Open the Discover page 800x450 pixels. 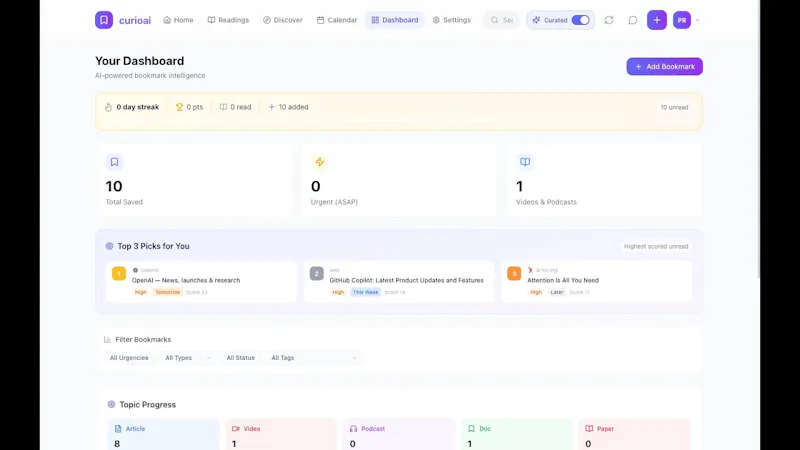click(283, 20)
